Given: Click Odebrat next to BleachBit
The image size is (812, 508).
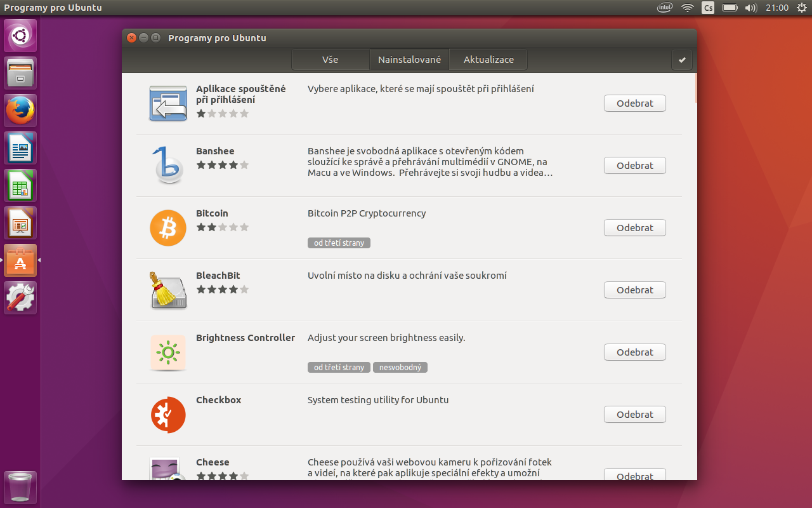Looking at the screenshot, I should 634,290.
